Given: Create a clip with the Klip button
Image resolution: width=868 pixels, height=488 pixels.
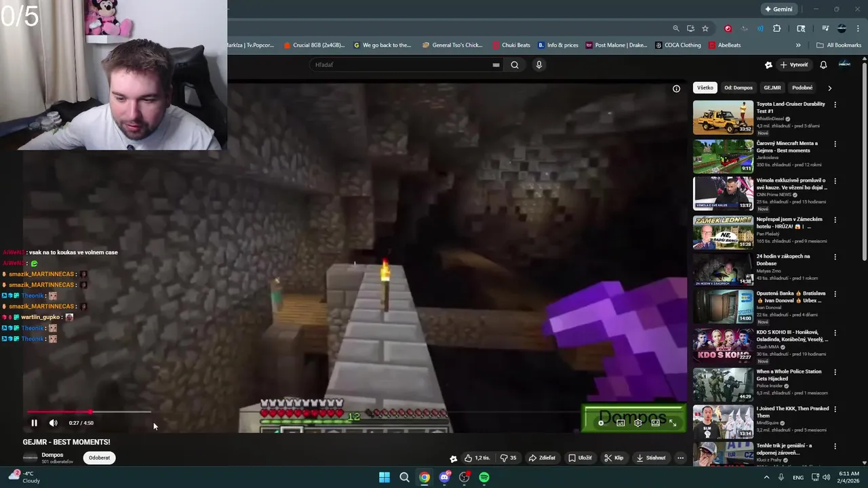Looking at the screenshot, I should [x=614, y=457].
